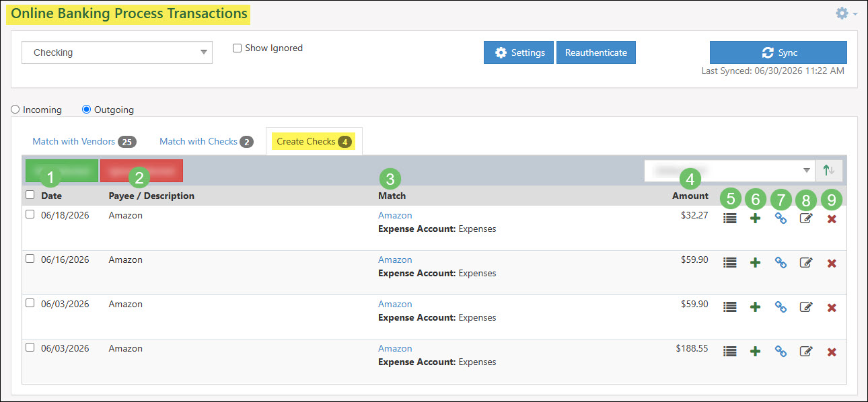Open the Checking account dropdown
The image size is (868, 402).
coord(117,52)
